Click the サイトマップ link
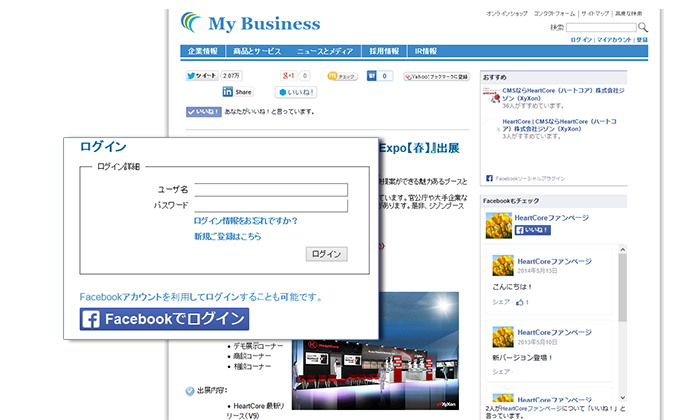 pyautogui.click(x=595, y=14)
